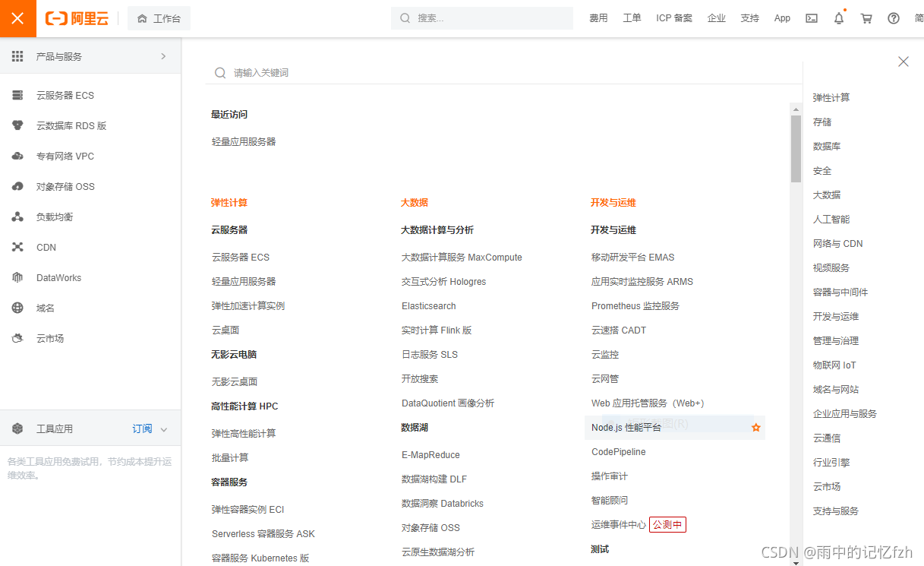The image size is (924, 566).
Task: Click the 云市场 sidebar icon
Action: click(x=17, y=338)
